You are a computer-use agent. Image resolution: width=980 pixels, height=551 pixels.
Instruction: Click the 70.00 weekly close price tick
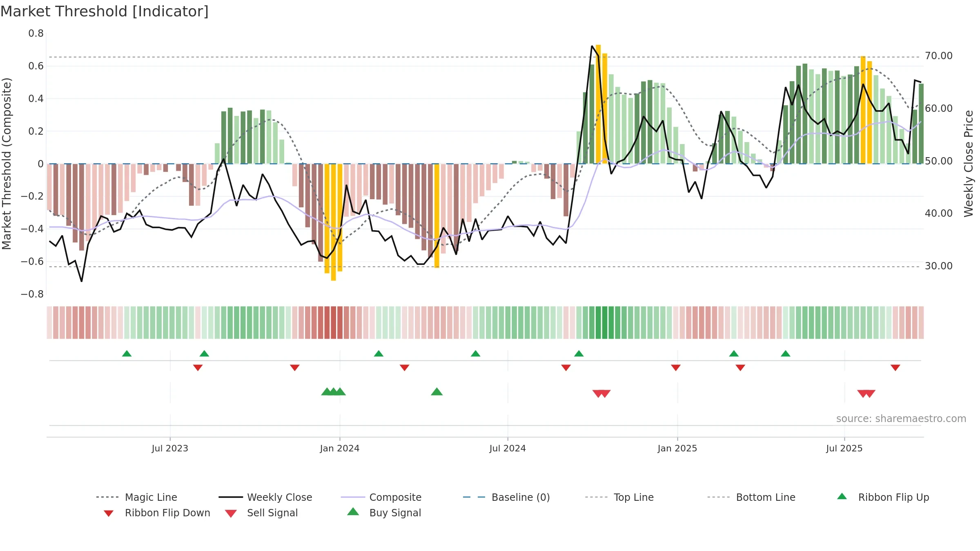[939, 56]
